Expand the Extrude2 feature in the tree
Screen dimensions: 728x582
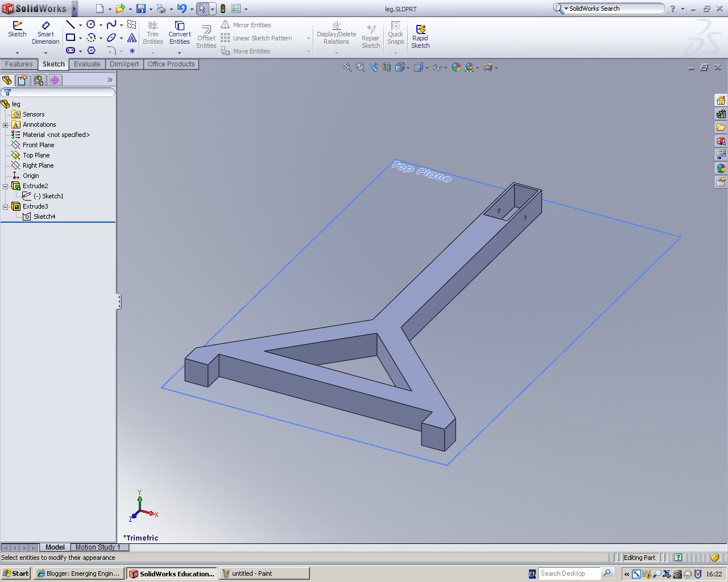point(5,186)
